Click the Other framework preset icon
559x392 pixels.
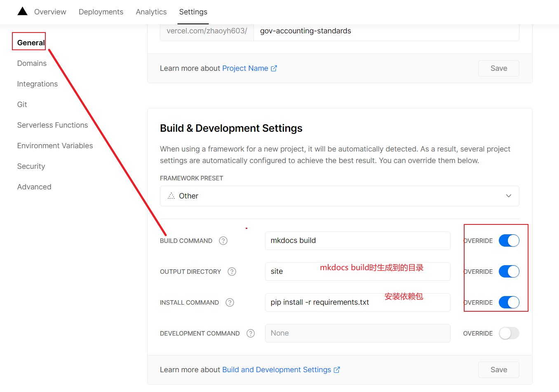pos(171,196)
